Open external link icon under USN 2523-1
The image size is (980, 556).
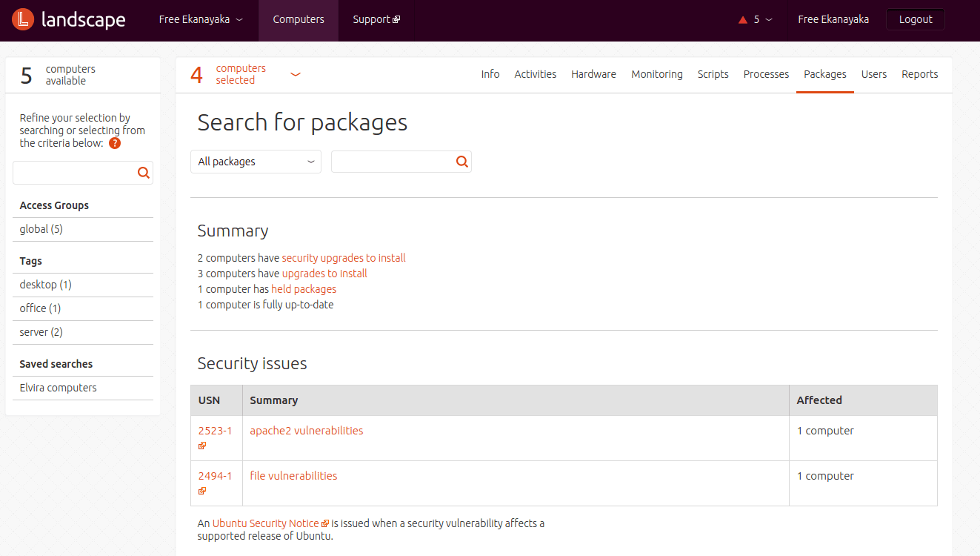[x=202, y=446]
